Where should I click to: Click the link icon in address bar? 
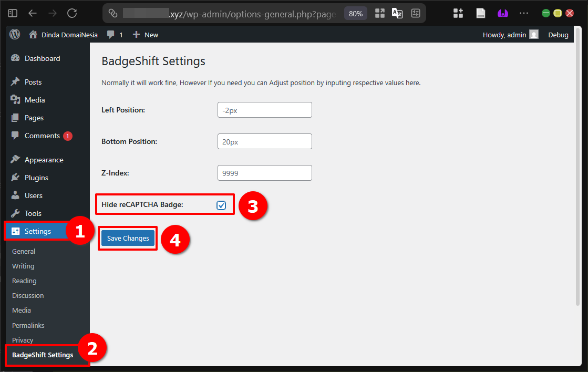(113, 14)
